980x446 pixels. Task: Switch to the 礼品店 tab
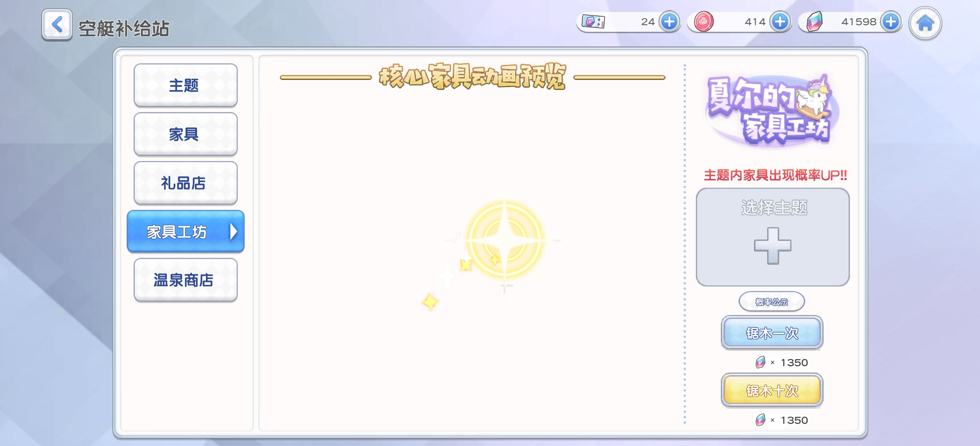pos(186,183)
